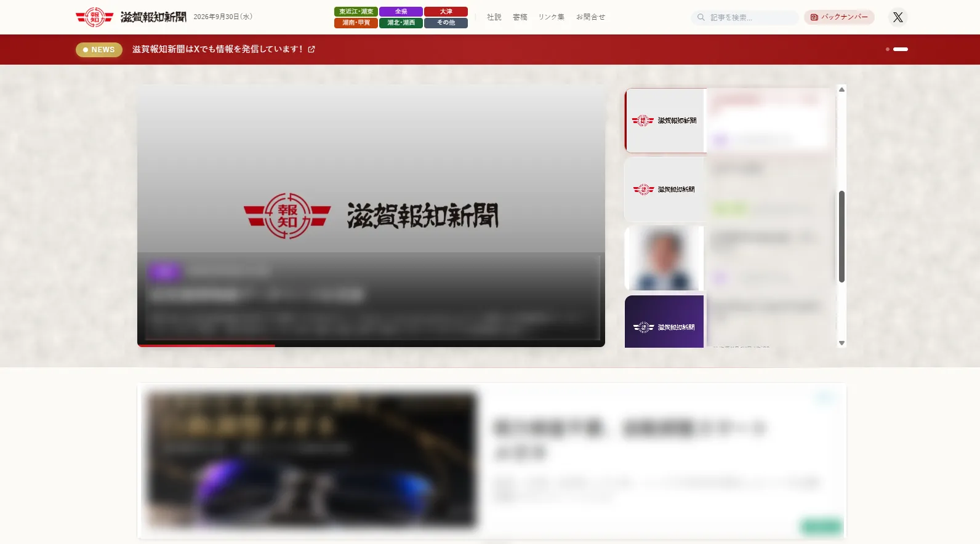The width and height of the screenshot is (980, 544).
Task: Open the お問合せ menu item
Action: point(590,17)
